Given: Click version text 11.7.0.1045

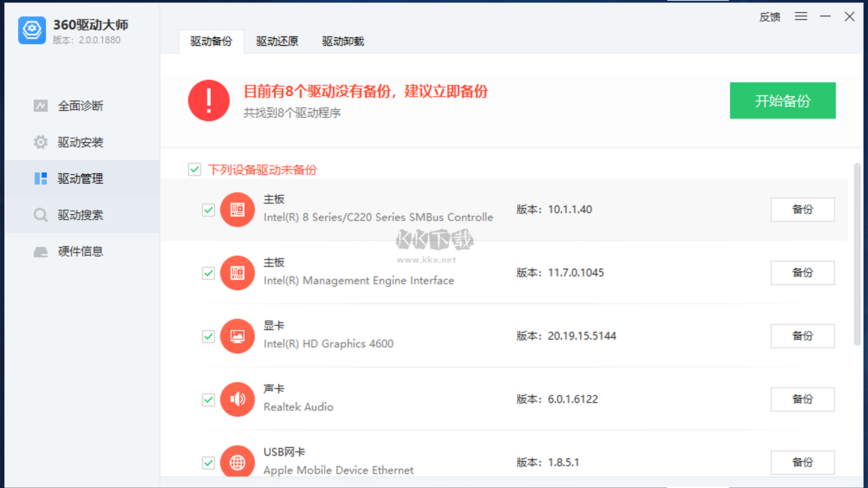Looking at the screenshot, I should (x=576, y=272).
